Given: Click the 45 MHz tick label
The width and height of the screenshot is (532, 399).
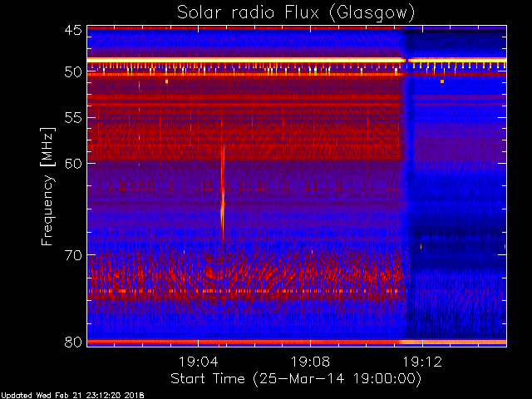Looking at the screenshot, I should tap(73, 30).
